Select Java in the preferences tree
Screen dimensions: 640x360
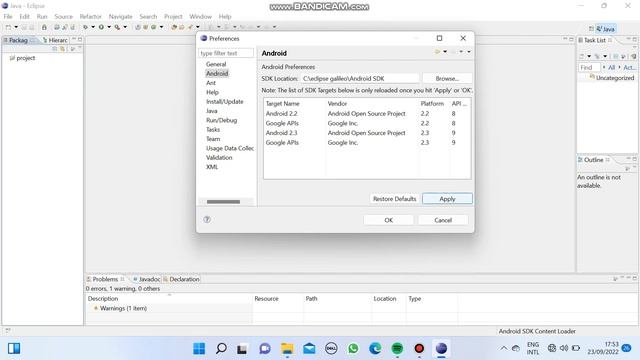(x=211, y=111)
